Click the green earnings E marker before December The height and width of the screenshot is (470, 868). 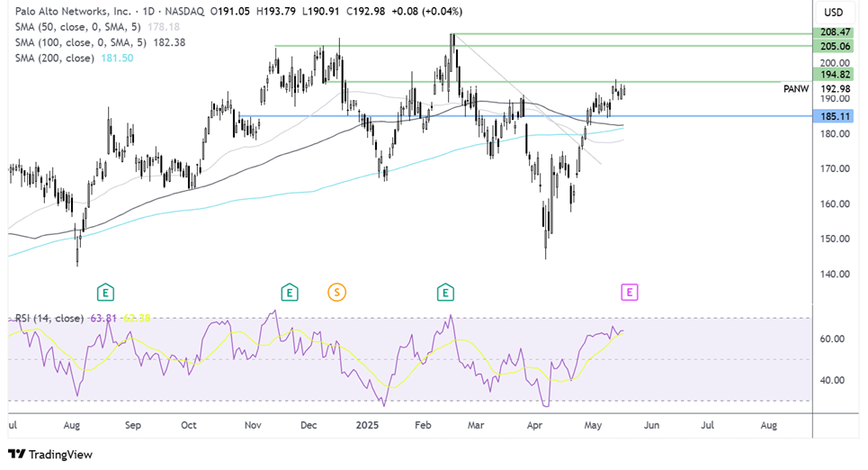tap(289, 292)
